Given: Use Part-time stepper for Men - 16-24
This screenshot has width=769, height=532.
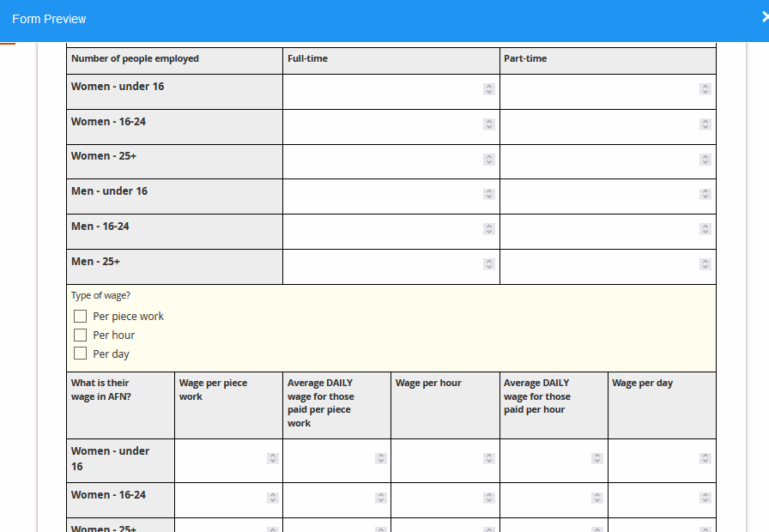Looking at the screenshot, I should point(705,229).
